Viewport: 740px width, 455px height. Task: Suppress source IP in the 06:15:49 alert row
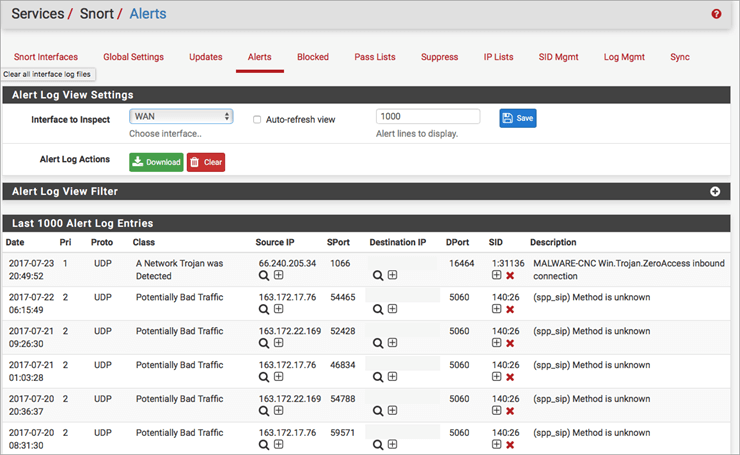(x=279, y=309)
